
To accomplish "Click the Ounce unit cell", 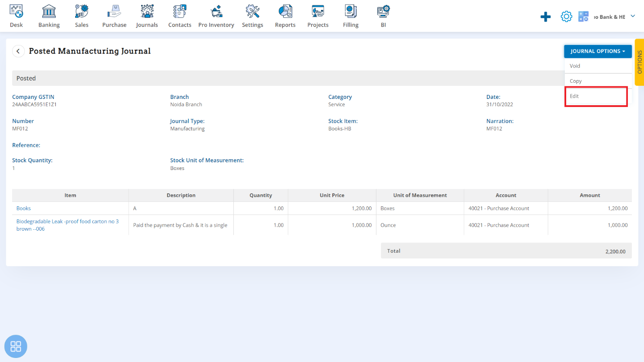I will click(420, 225).
